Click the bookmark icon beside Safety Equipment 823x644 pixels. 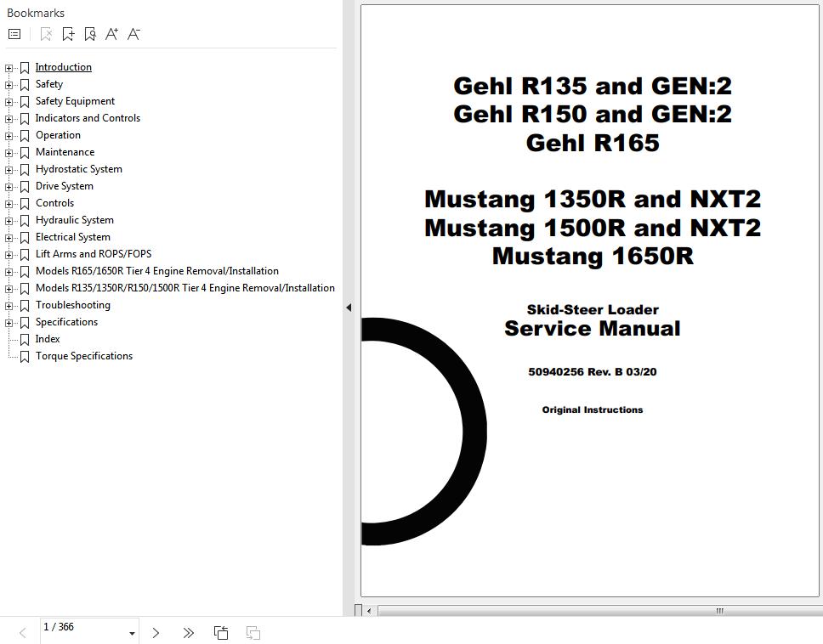click(25, 102)
